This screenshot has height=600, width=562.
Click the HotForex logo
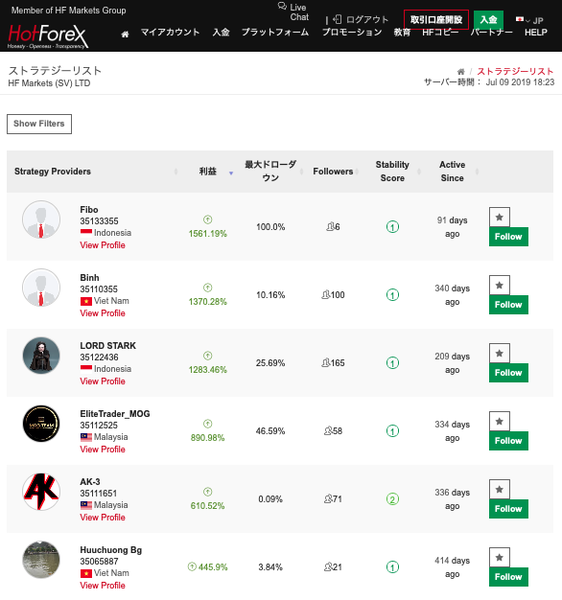pyautogui.click(x=48, y=37)
